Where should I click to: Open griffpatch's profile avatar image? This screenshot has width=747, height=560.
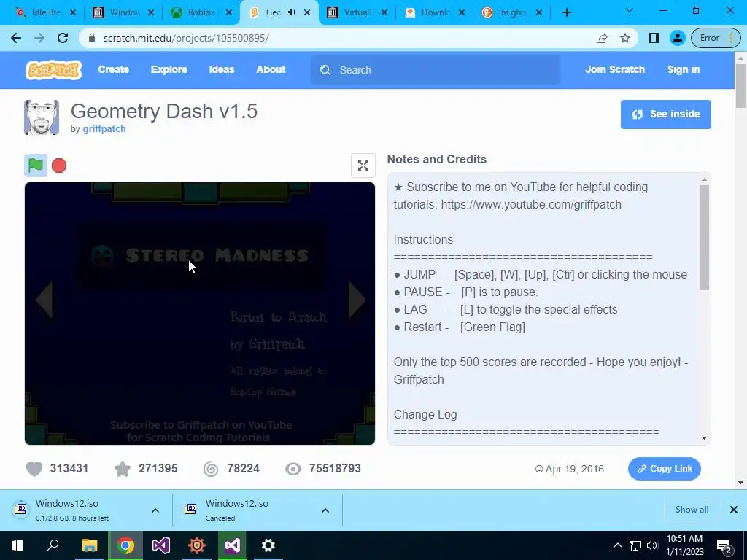42,117
